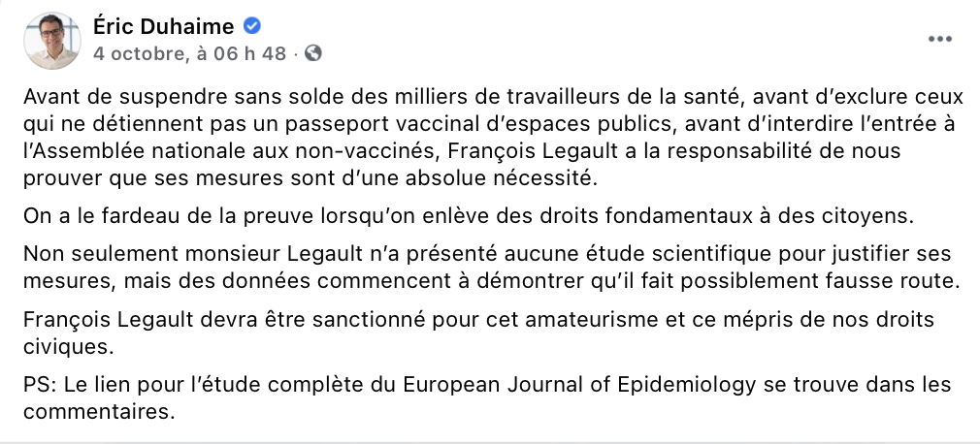Open the post timestamp 4 octobre, à 06 h 48
Screen dimensions: 980x444
pyautogui.click(x=189, y=54)
